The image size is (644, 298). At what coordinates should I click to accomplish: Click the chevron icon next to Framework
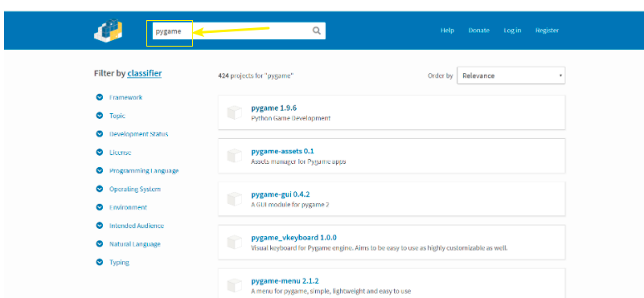100,97
